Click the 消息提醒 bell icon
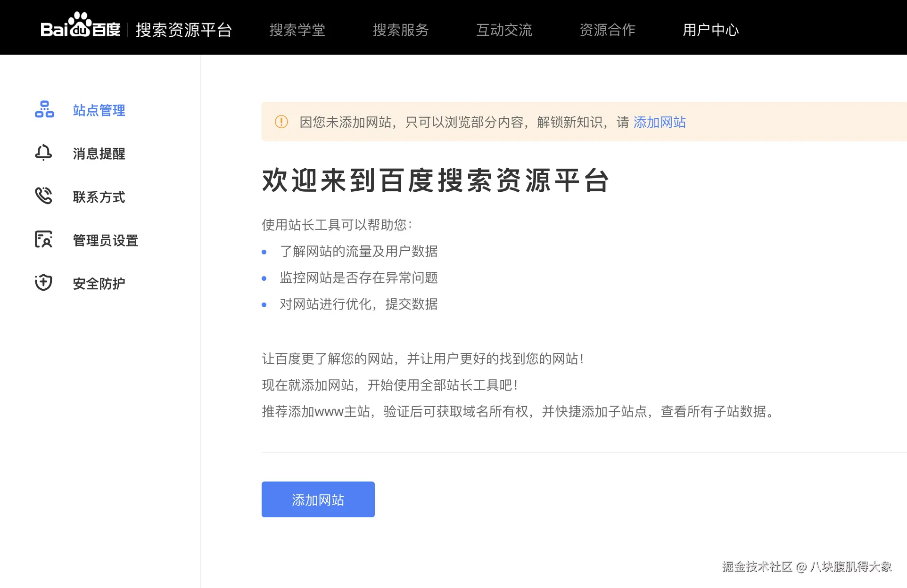Image resolution: width=907 pixels, height=588 pixels. [x=43, y=153]
